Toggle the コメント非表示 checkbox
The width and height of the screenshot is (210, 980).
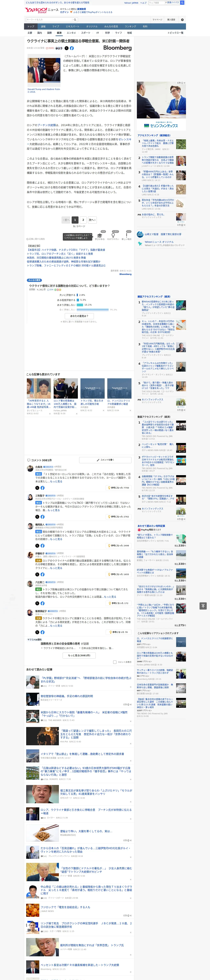pyautogui.click(x=115, y=662)
